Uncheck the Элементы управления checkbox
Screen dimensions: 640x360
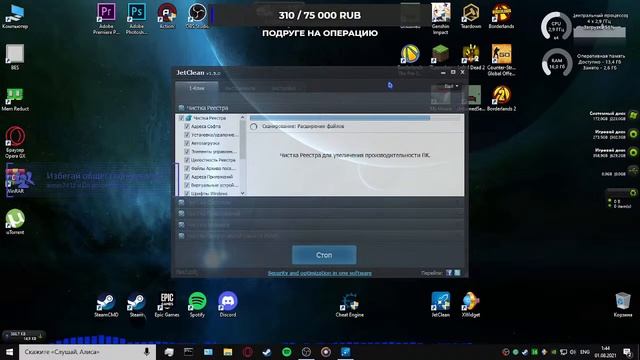point(187,151)
